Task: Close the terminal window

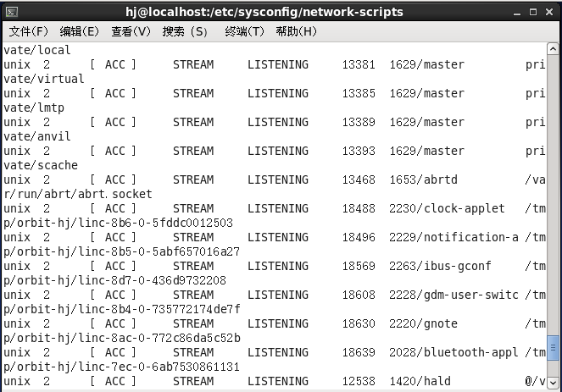Action: tap(549, 12)
